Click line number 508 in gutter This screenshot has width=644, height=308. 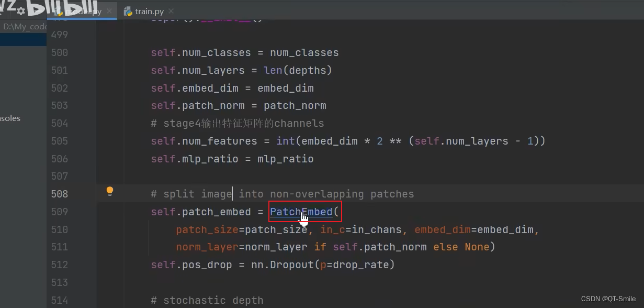[x=59, y=194]
